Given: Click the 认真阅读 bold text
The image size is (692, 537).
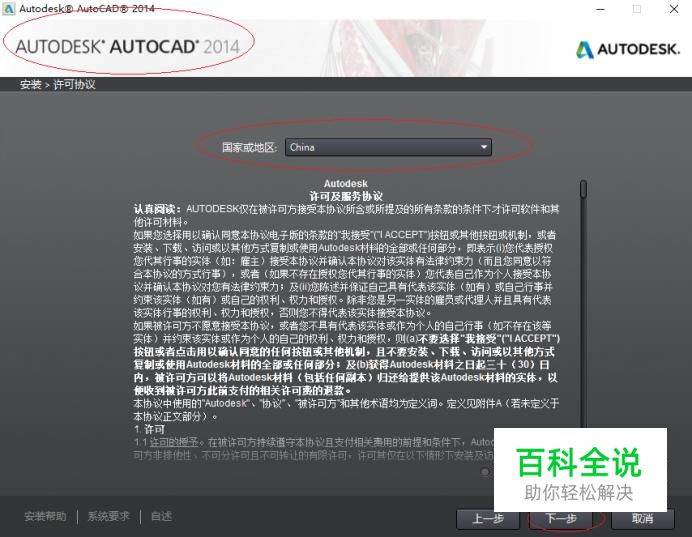Looking at the screenshot, I should pos(158,209).
